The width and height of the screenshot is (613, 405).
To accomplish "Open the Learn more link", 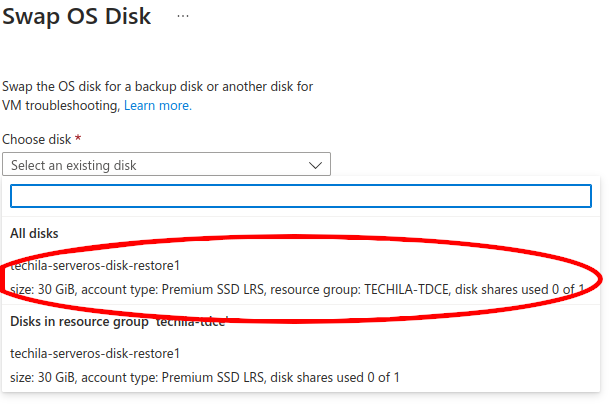I will coord(157,105).
